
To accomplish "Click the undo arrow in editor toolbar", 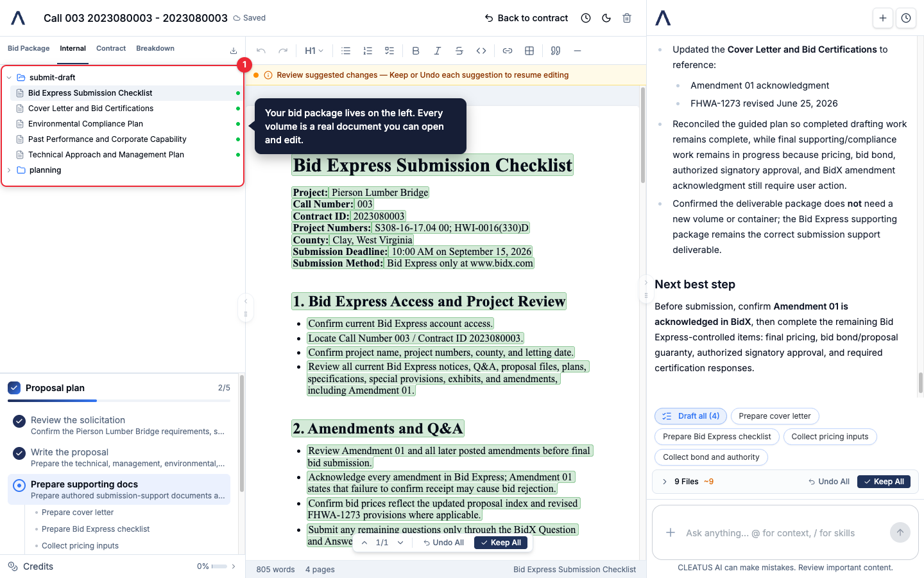I will pyautogui.click(x=261, y=51).
